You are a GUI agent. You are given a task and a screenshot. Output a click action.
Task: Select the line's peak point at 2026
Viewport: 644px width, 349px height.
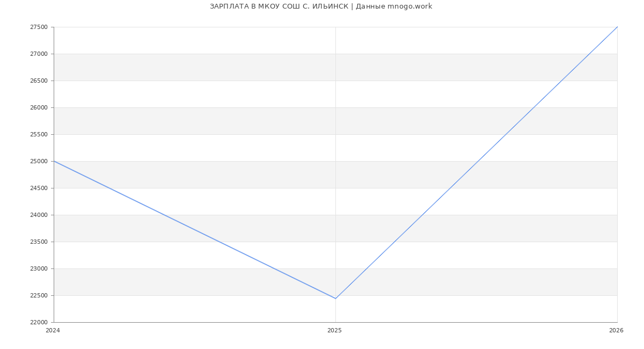[x=617, y=27]
